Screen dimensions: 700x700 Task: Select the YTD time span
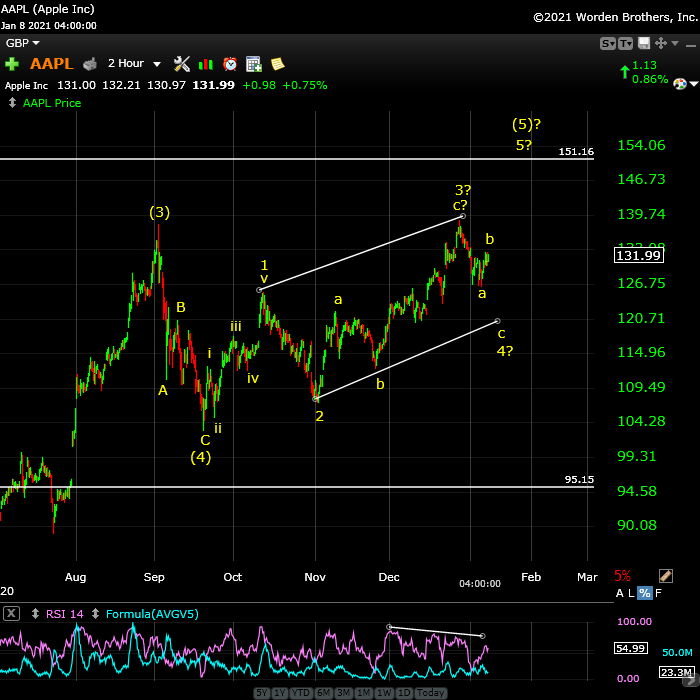tap(301, 693)
